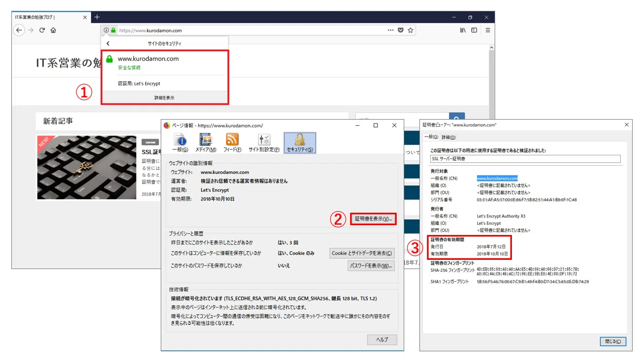Go back using the Firefox back arrow
The image size is (644, 360).
[19, 30]
